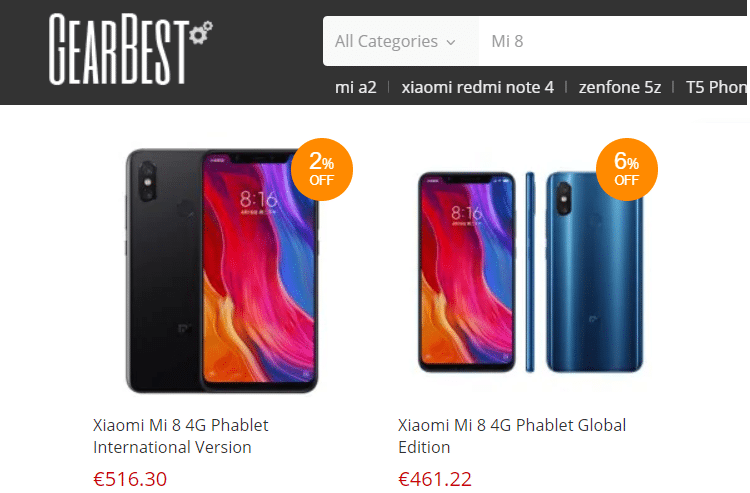Open the GearBest logo homepage link
Viewport: 750px width, 493px height.
(130, 49)
